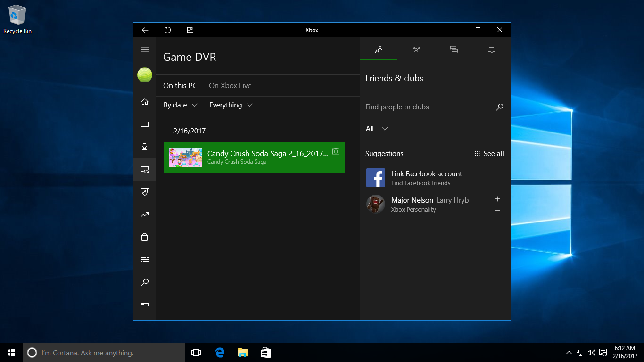The image size is (644, 362).
Task: Click the 2/16/2017 date heading
Action: (x=190, y=131)
